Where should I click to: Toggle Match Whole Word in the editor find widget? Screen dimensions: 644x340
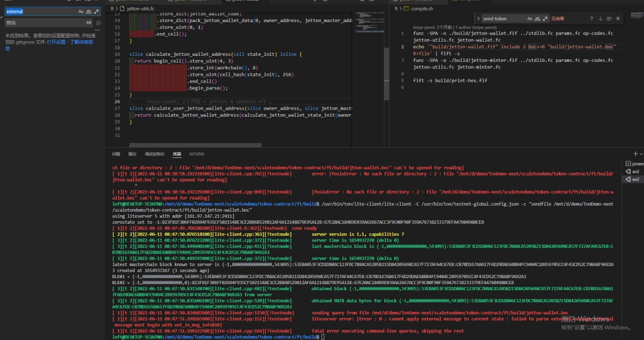[537, 19]
